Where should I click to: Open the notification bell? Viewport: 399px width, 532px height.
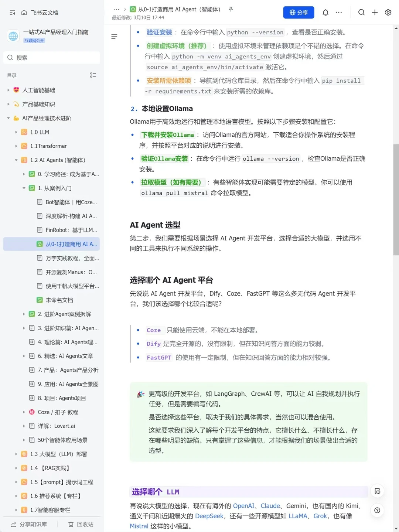(325, 12)
